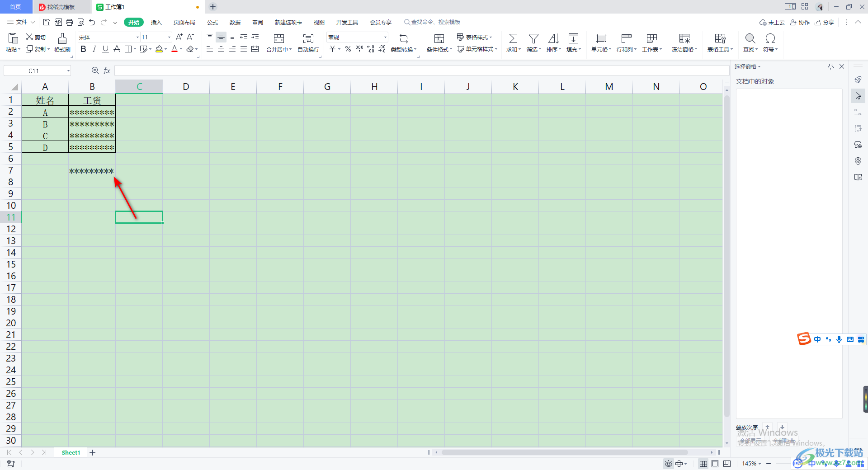868x470 pixels.
Task: Toggle Underline formatting
Action: 105,49
